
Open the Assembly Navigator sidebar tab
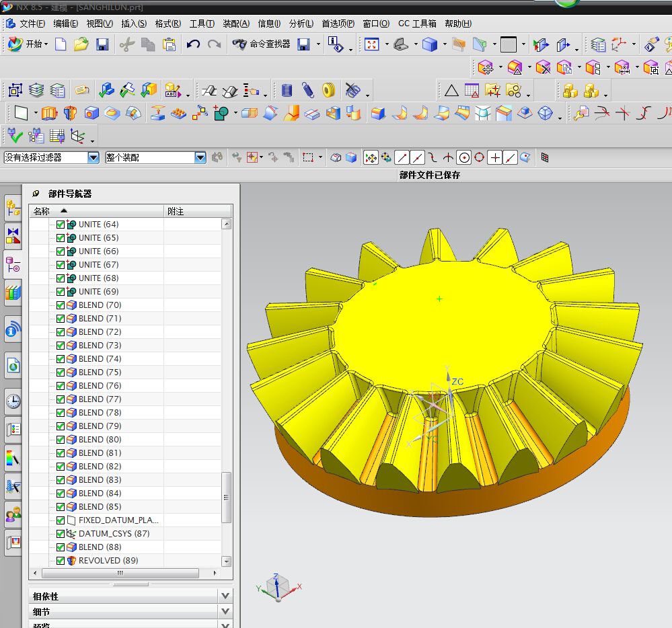pyautogui.click(x=13, y=208)
